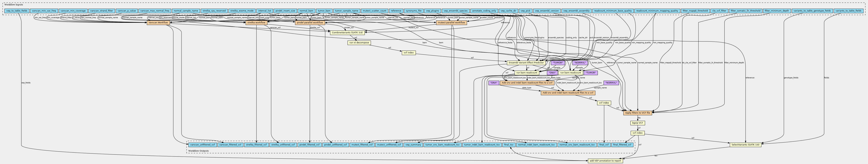
Task: Click the bgzip VCF step node
Action: pyautogui.click(x=637, y=123)
